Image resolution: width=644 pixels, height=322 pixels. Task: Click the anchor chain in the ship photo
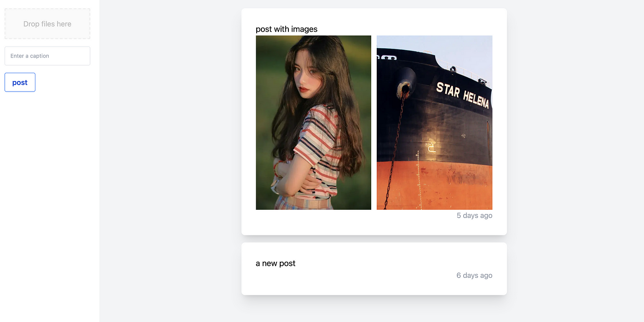point(395,147)
